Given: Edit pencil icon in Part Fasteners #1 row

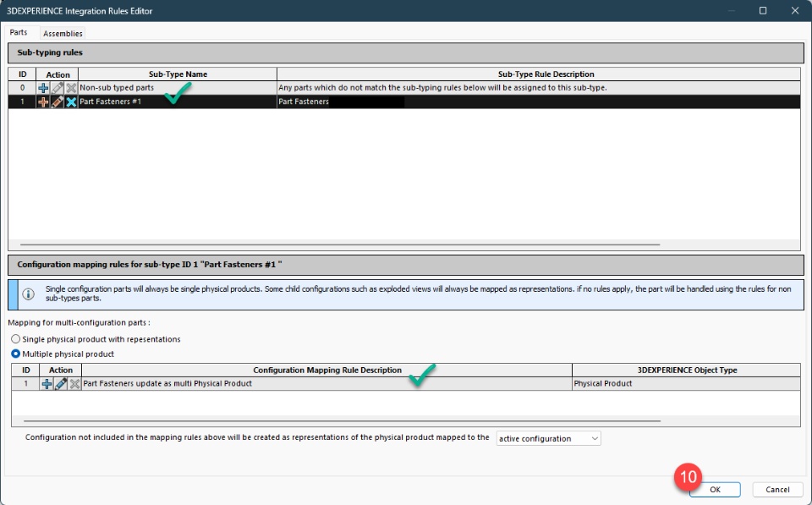Looking at the screenshot, I should point(58,102).
